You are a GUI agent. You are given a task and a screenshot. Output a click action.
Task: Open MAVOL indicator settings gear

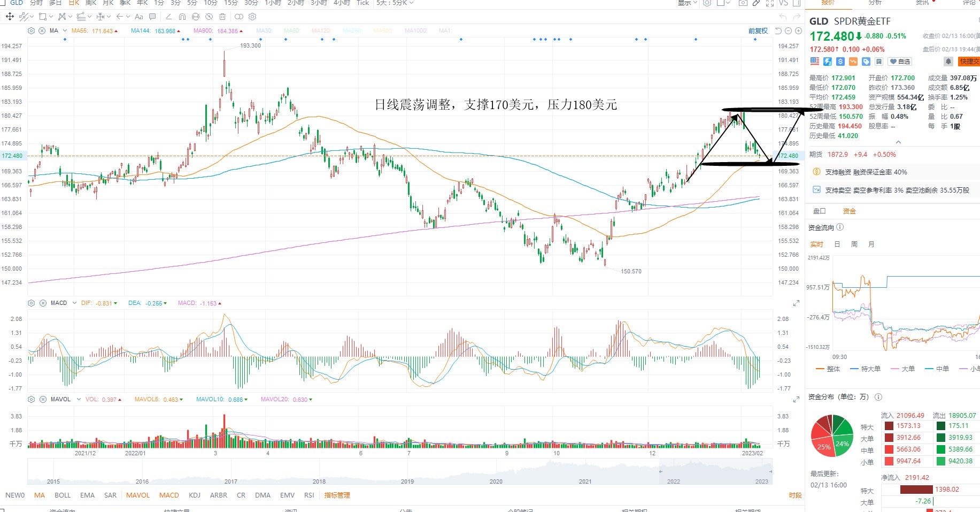(31, 399)
